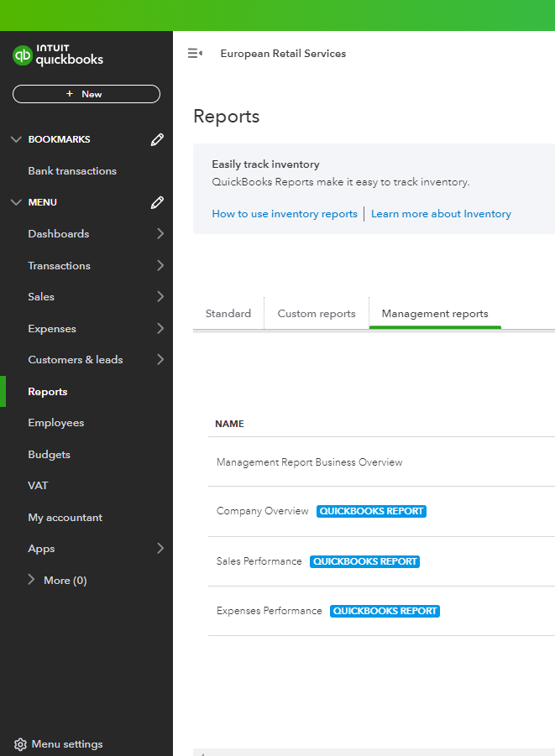Click the + New button
The height and width of the screenshot is (756, 555).
86,94
